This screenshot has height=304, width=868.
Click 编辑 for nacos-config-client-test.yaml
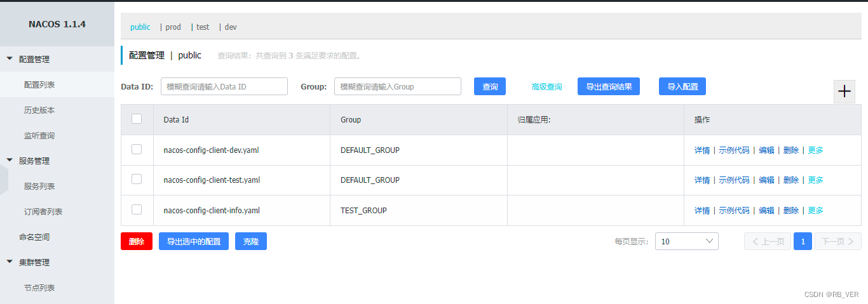pos(766,180)
